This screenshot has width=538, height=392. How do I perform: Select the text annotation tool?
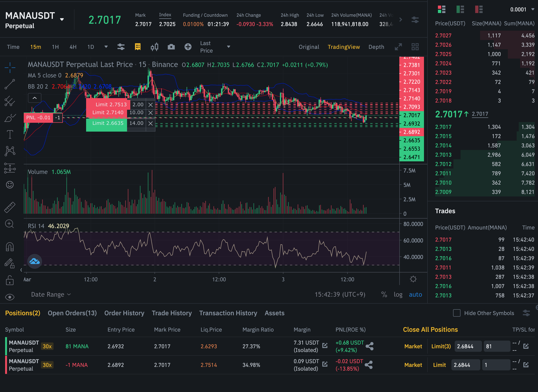[x=10, y=135]
